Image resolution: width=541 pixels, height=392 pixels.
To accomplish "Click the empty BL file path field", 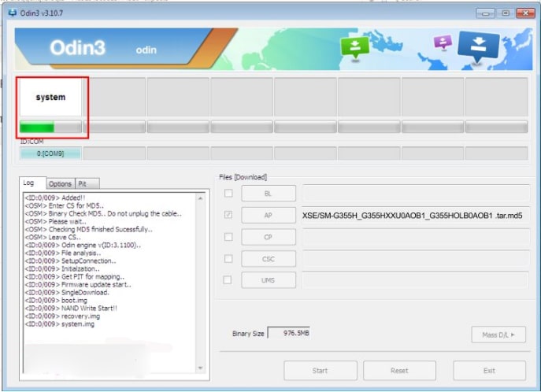I will [x=416, y=193].
